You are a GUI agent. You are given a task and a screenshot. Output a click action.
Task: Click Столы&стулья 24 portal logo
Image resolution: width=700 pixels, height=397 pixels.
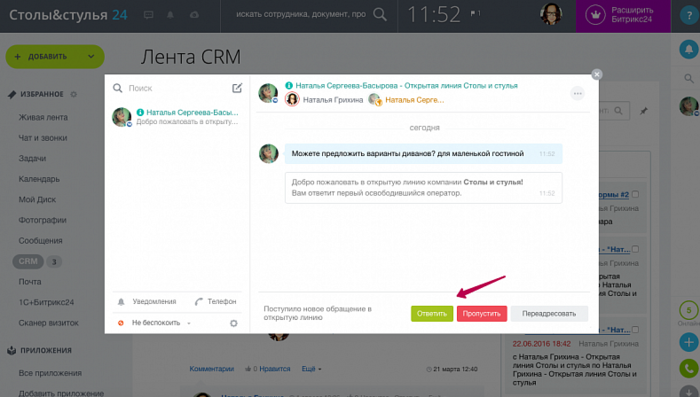click(68, 15)
